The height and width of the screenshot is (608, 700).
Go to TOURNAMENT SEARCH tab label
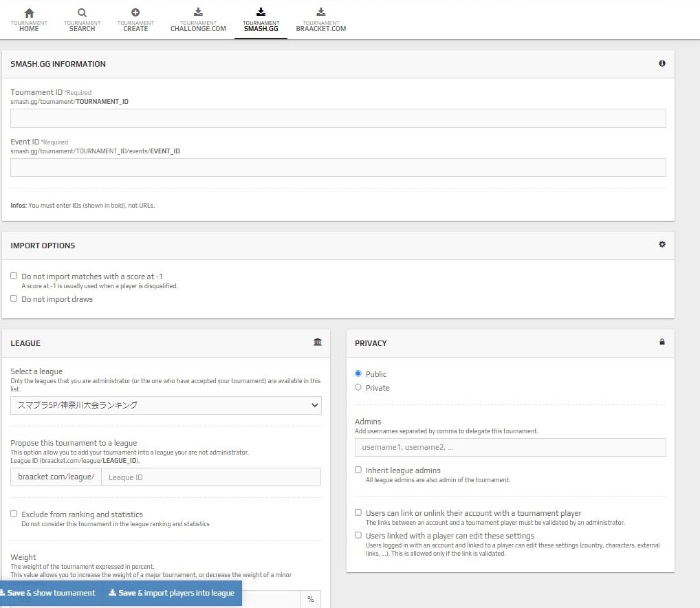82,26
